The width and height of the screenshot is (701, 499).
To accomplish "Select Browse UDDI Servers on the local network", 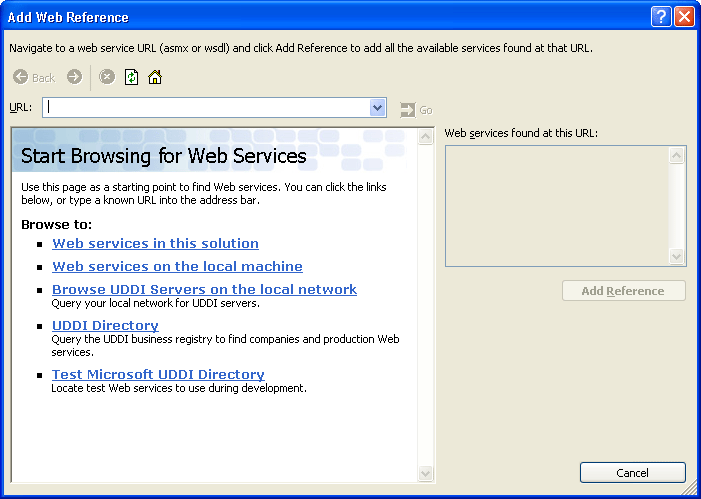I will point(204,289).
